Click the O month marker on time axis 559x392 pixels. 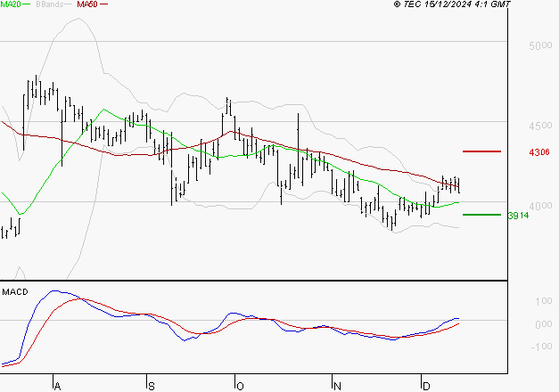[240, 387]
